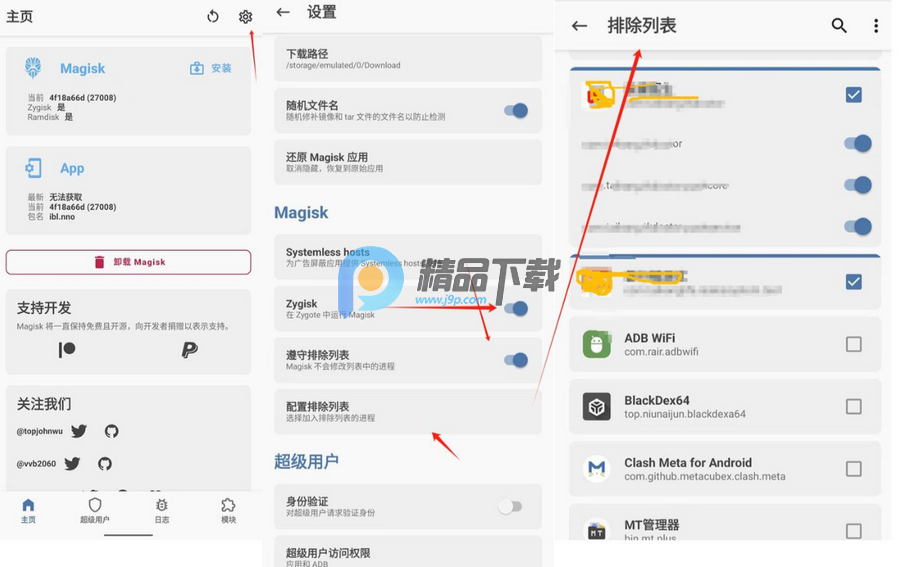
Task: Uncheck the first blurred app's checkbox
Action: click(854, 95)
